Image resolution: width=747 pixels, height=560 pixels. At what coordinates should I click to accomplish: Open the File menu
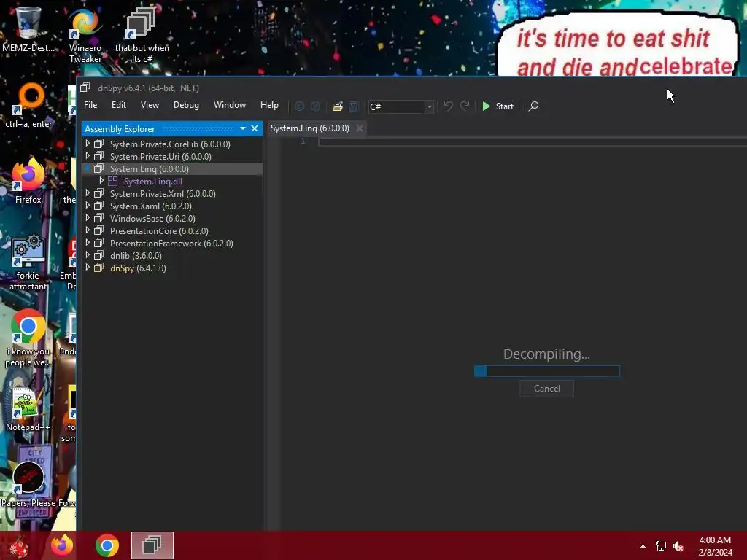coord(90,105)
